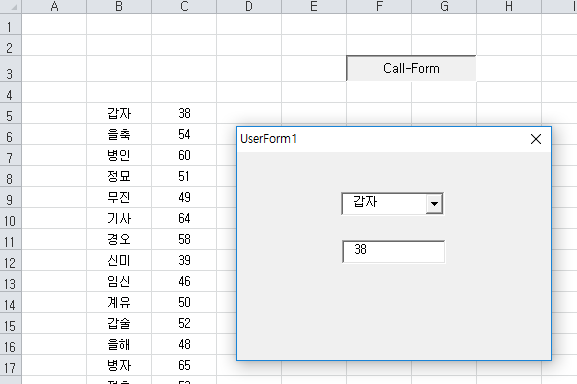Select cell containing 갑자 in column B
The image size is (577, 384).
point(119,113)
